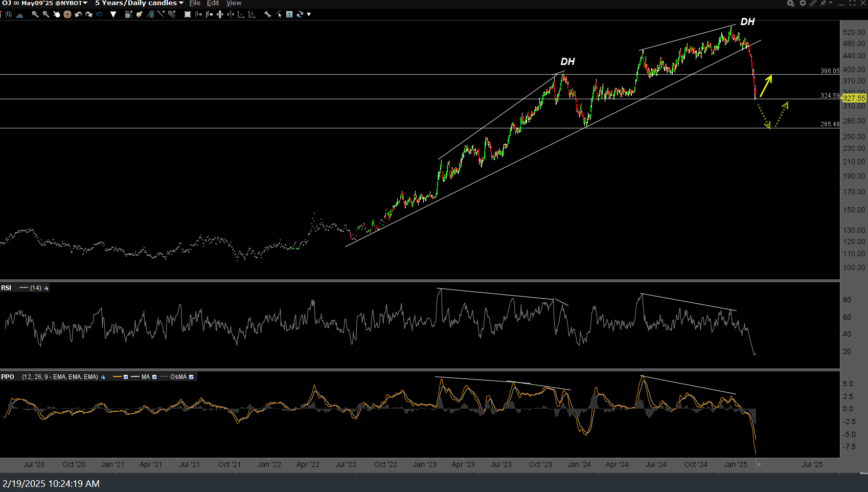Activate the crosshair cursor tool
This screenshot has width=868, height=492.
click(x=67, y=14)
